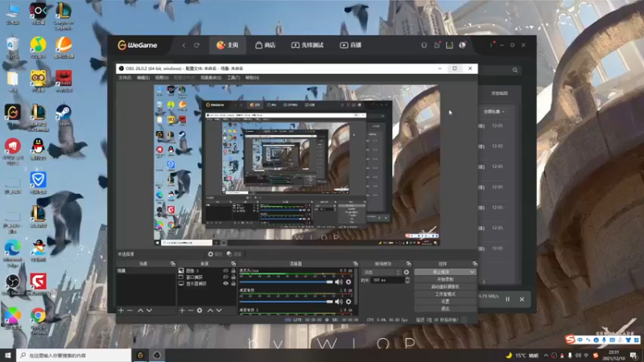Open WeGame 直播 tab
This screenshot has width=644, height=362.
351,45
